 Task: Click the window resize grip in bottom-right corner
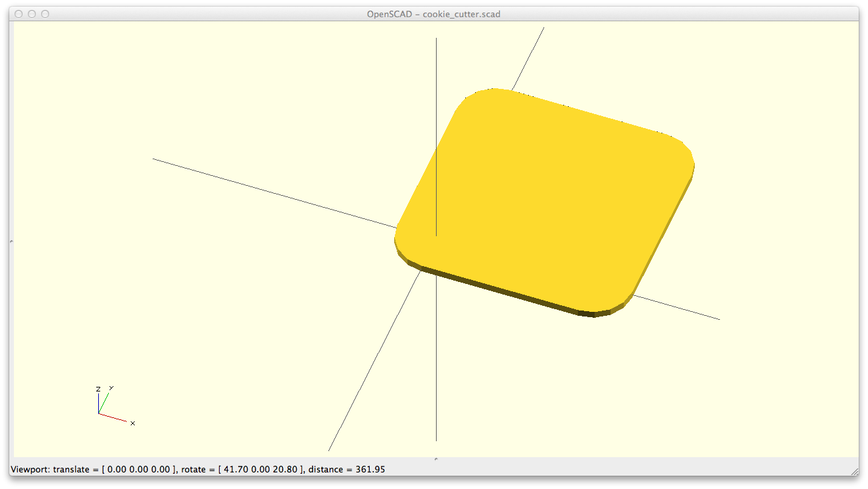coord(854,471)
